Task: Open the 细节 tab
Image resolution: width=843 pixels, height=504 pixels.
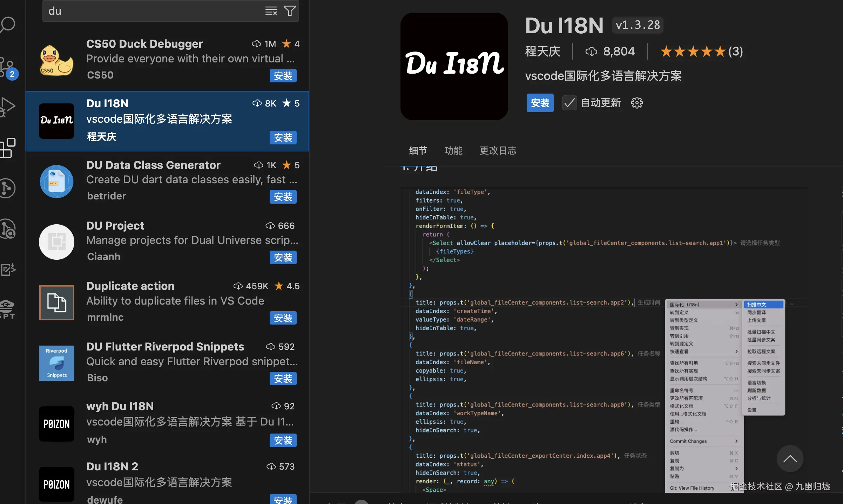Action: (418, 151)
